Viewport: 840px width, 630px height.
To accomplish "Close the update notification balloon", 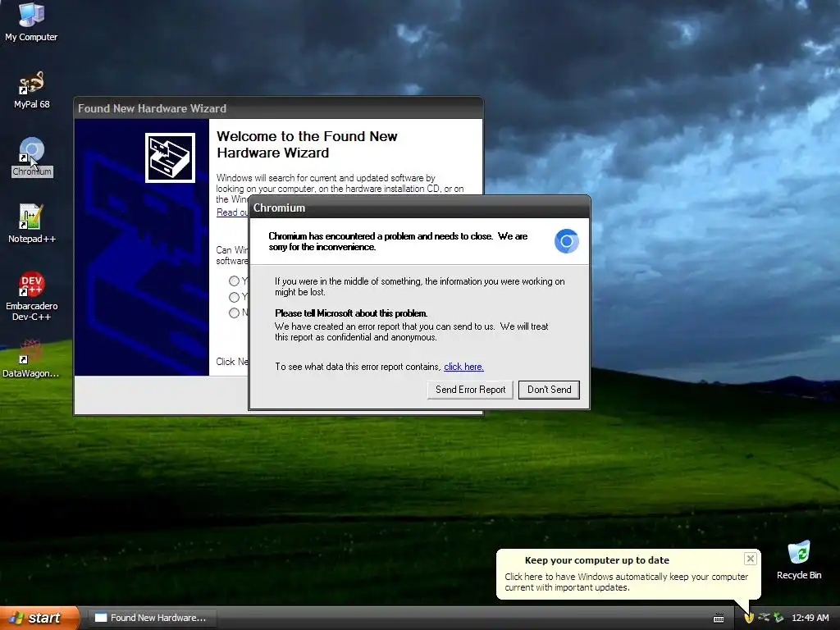I will pos(750,559).
